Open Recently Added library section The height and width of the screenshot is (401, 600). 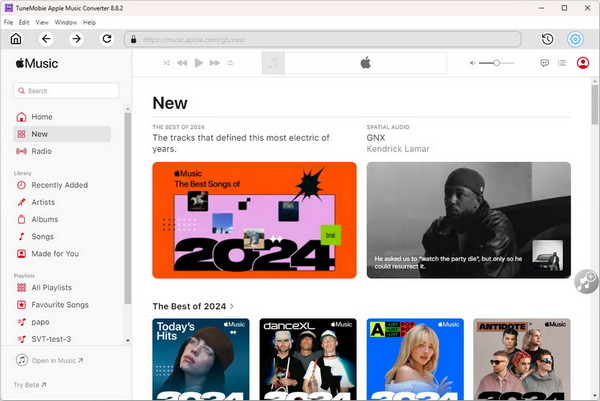pyautogui.click(x=62, y=185)
